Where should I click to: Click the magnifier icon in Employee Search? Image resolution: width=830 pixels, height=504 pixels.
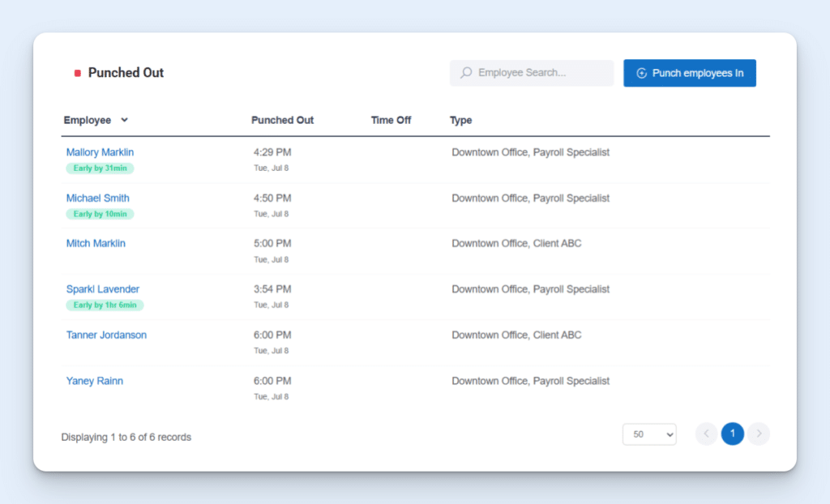coord(466,73)
